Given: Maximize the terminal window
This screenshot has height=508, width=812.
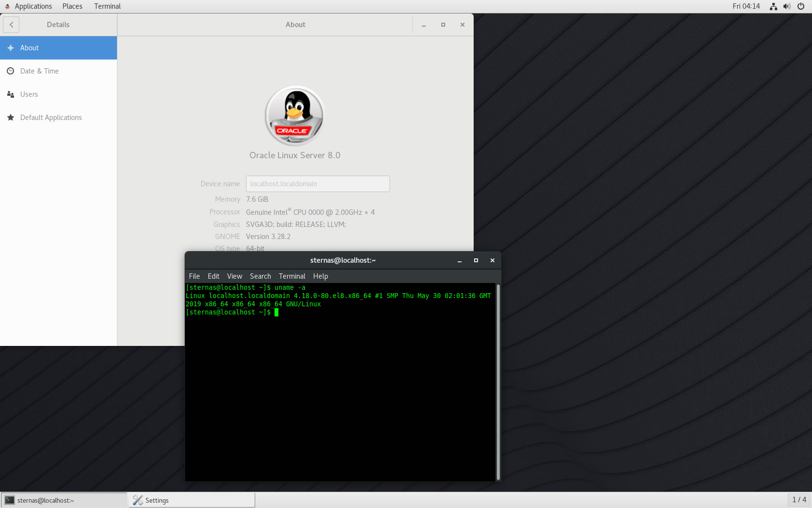Looking at the screenshot, I should pyautogui.click(x=476, y=260).
